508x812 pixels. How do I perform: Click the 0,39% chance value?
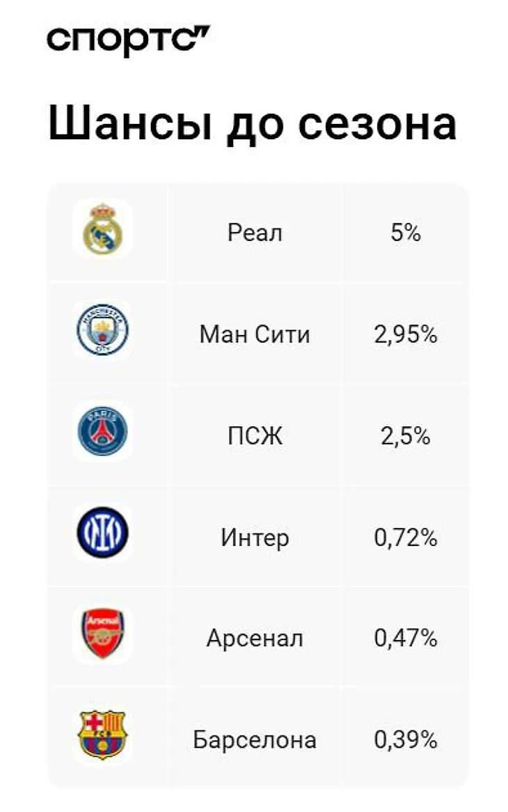406,740
